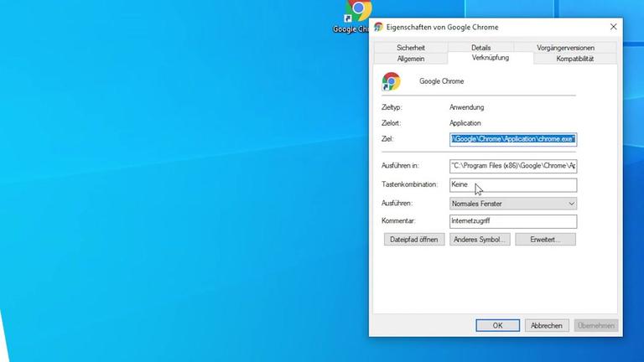Open the Kompatibilität tab
The height and width of the screenshot is (362, 644).
(x=574, y=59)
